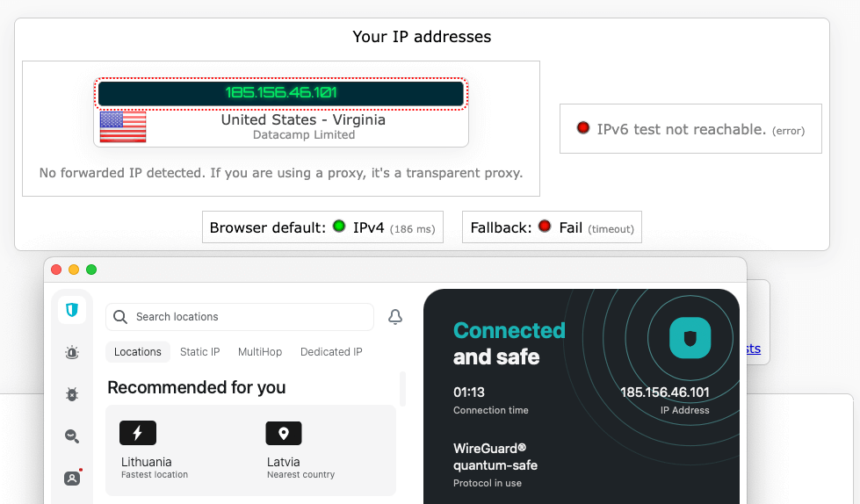Switch to the Static IP tab
860x504 pixels.
point(199,352)
